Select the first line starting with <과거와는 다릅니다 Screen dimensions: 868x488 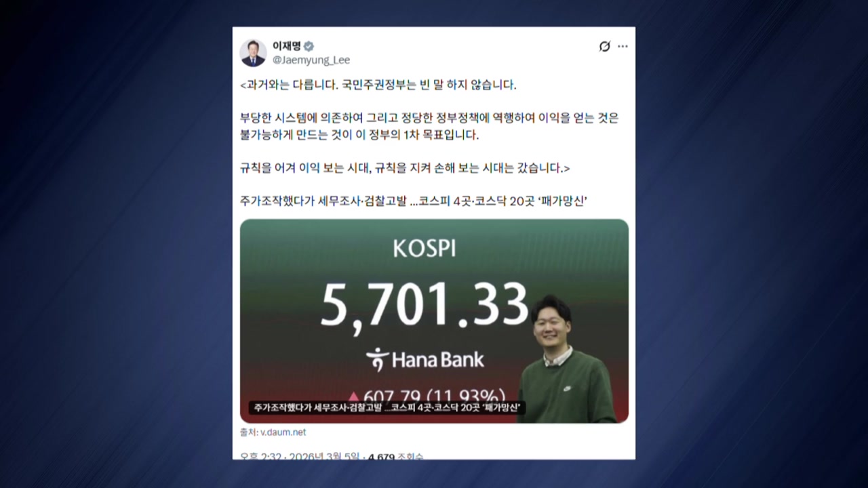click(378, 85)
